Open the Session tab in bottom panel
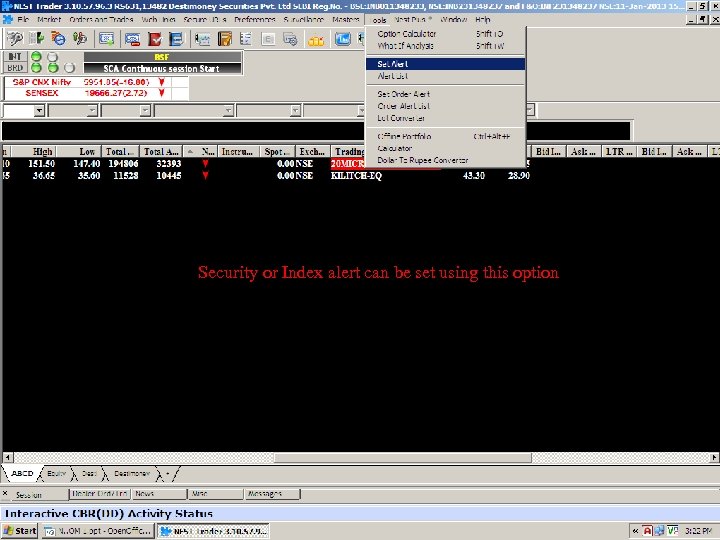Image resolution: width=720 pixels, height=540 pixels. (x=39, y=495)
